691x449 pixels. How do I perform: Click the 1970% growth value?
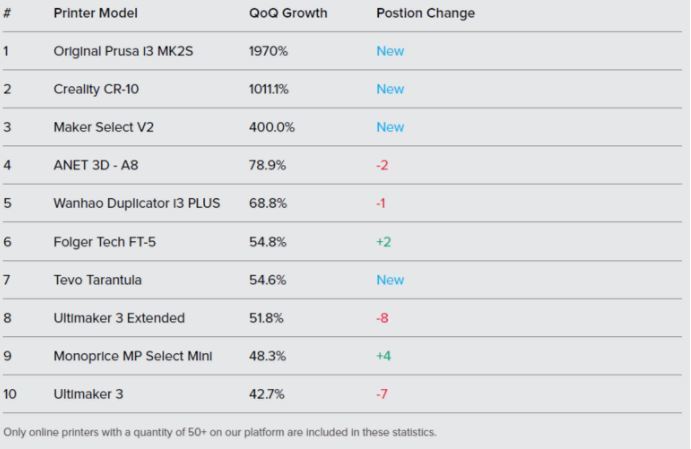click(x=268, y=51)
